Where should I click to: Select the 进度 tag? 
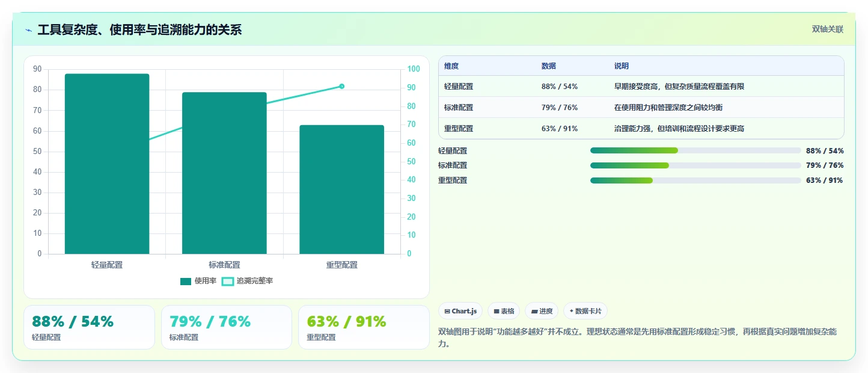tap(542, 311)
